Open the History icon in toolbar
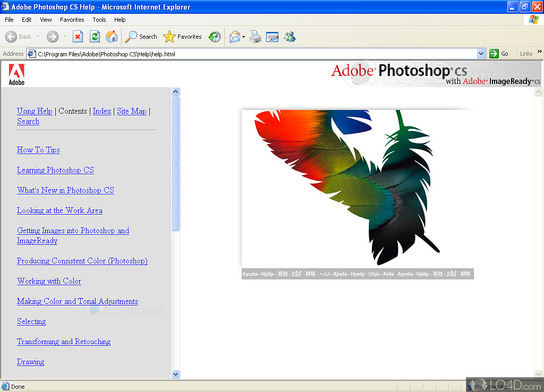544x392 pixels. point(215,37)
